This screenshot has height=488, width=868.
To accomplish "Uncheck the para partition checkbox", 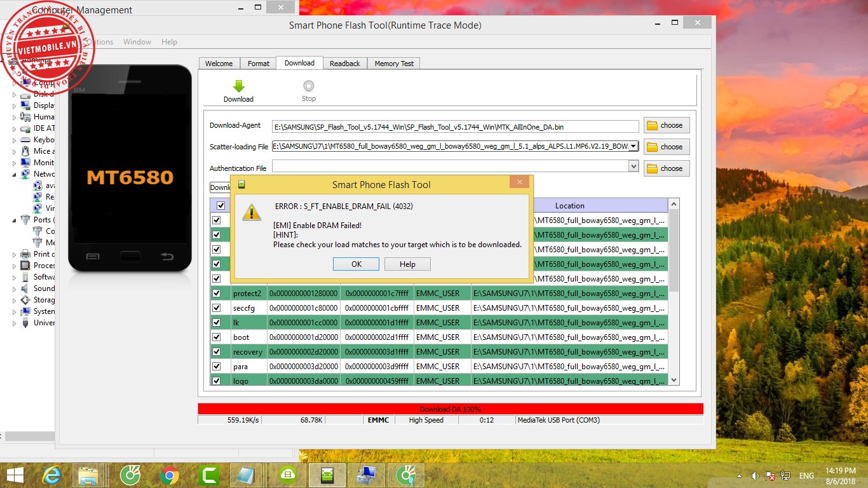I will (x=217, y=366).
